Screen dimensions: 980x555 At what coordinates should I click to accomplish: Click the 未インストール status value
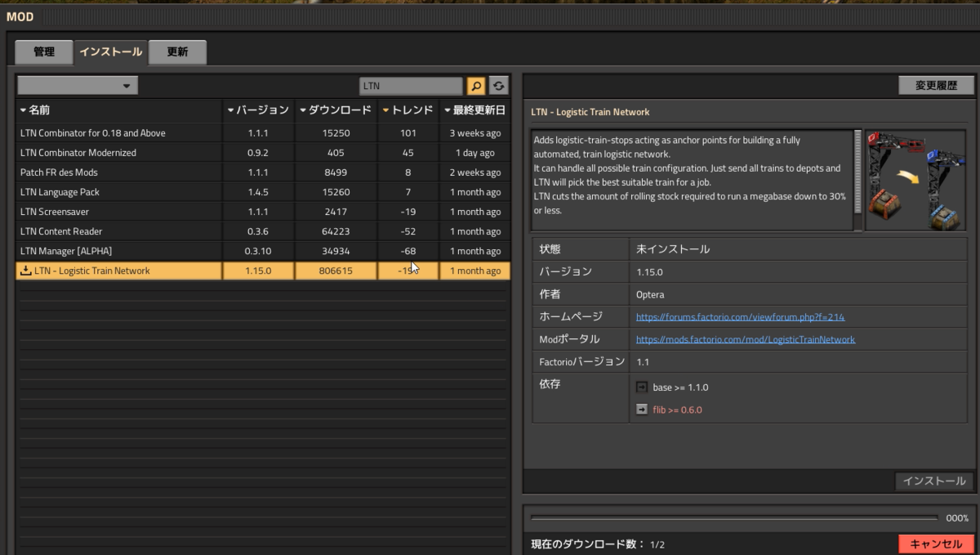coord(673,249)
